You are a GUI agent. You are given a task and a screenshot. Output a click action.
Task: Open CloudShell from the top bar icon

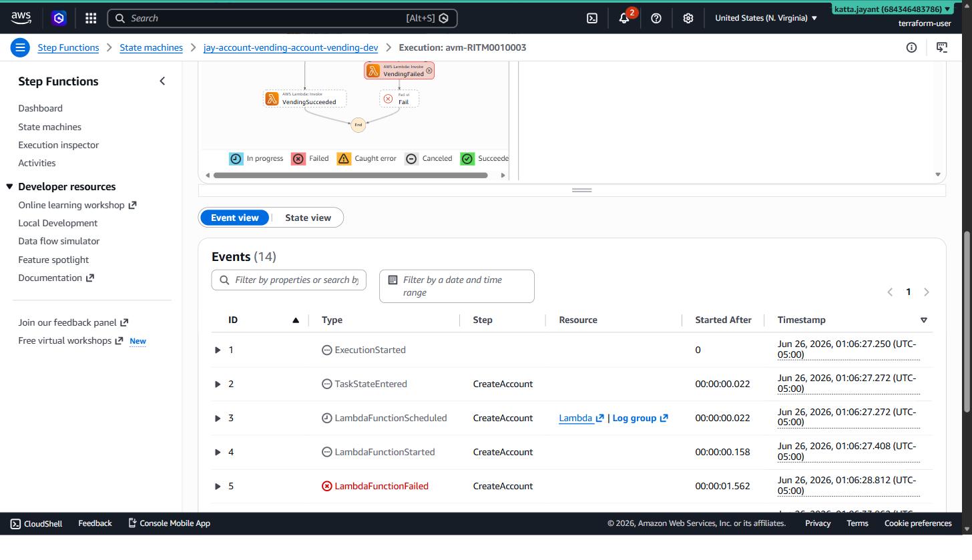coord(592,18)
